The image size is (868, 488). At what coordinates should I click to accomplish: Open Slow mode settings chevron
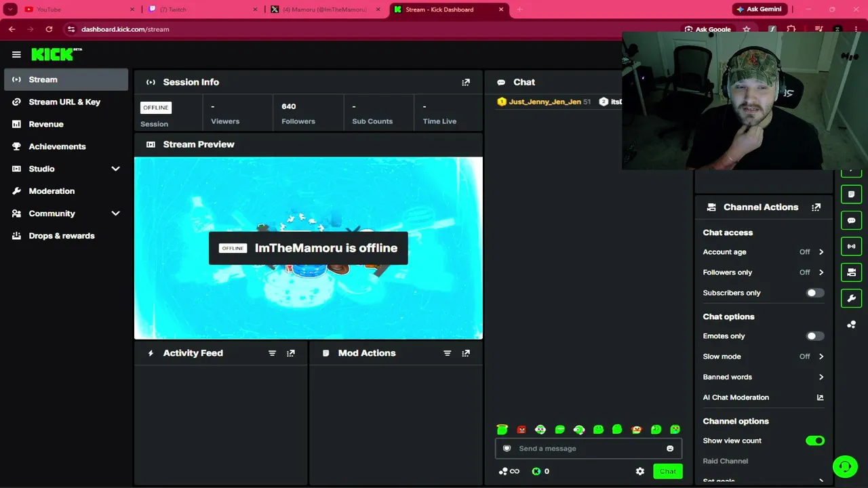(x=821, y=357)
